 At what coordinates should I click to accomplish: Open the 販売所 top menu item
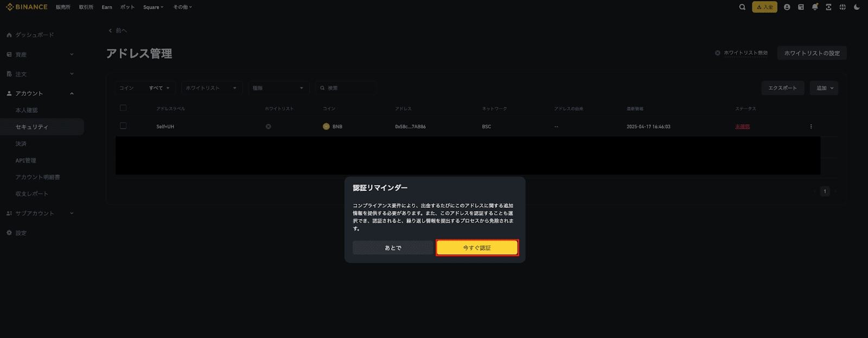63,7
